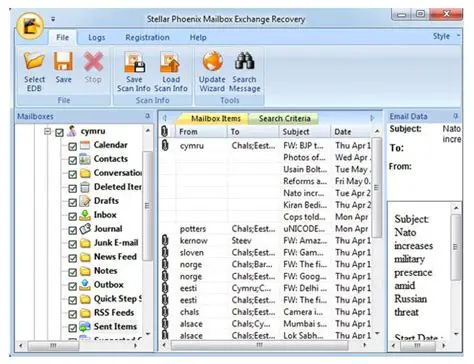Click Mailboxes tree scroll-down arrow
Image resolution: width=474 pixels, height=364 pixels.
[x=148, y=333]
